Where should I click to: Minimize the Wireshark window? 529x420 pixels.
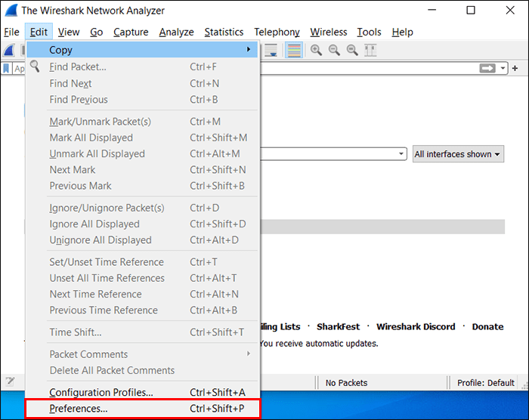click(x=432, y=11)
